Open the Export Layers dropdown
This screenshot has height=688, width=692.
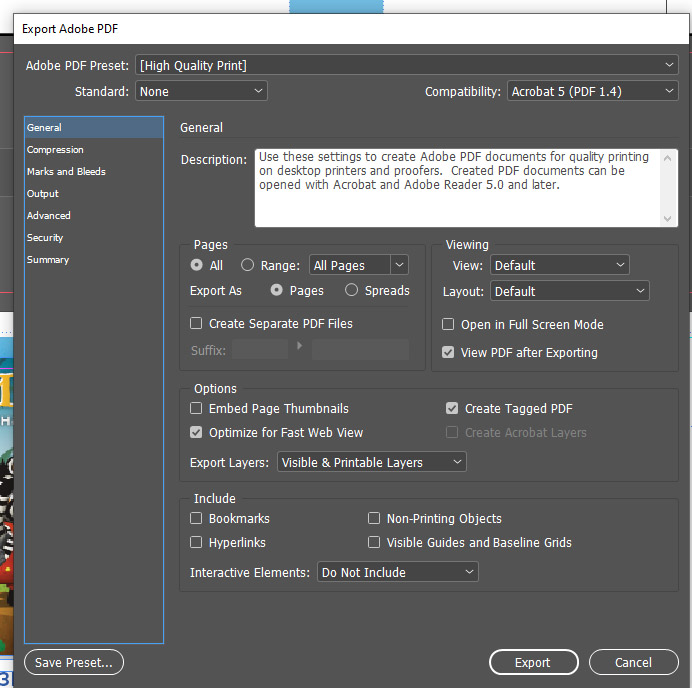pos(372,462)
